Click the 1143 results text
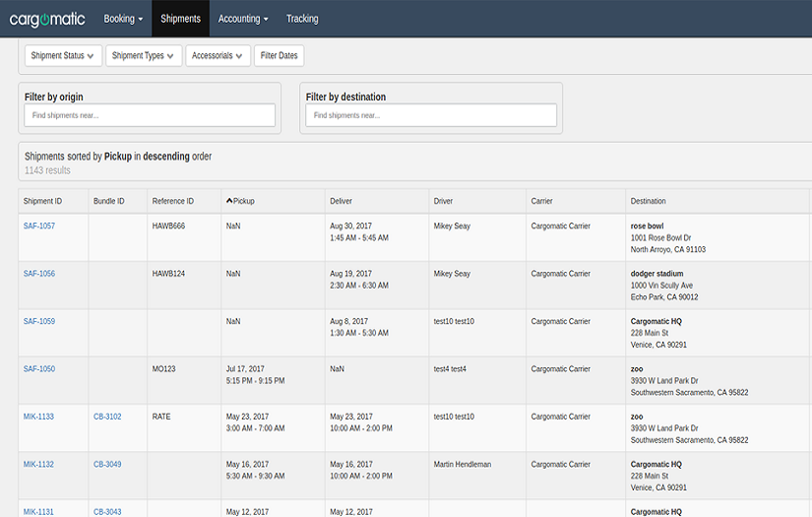This screenshot has height=517, width=812. [x=47, y=170]
